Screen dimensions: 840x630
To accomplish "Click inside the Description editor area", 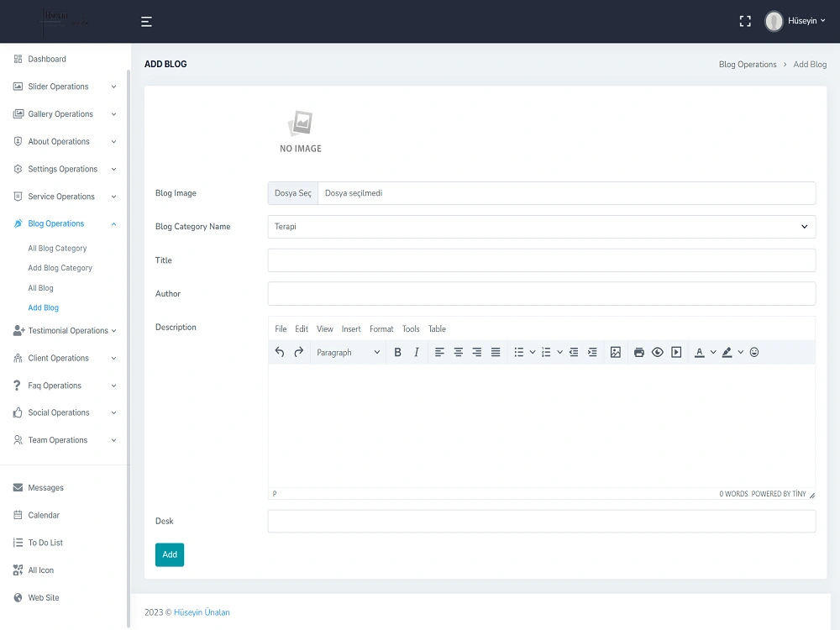I will pos(542,426).
